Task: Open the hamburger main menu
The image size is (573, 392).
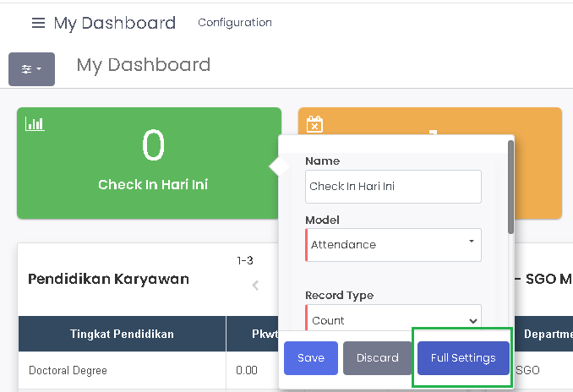Action: (38, 23)
